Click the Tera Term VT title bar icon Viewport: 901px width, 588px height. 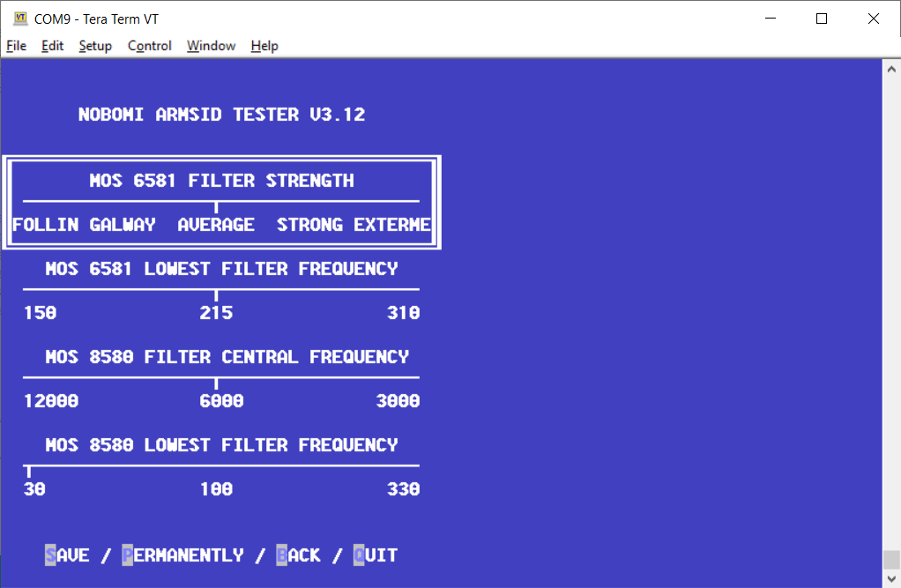pyautogui.click(x=20, y=19)
